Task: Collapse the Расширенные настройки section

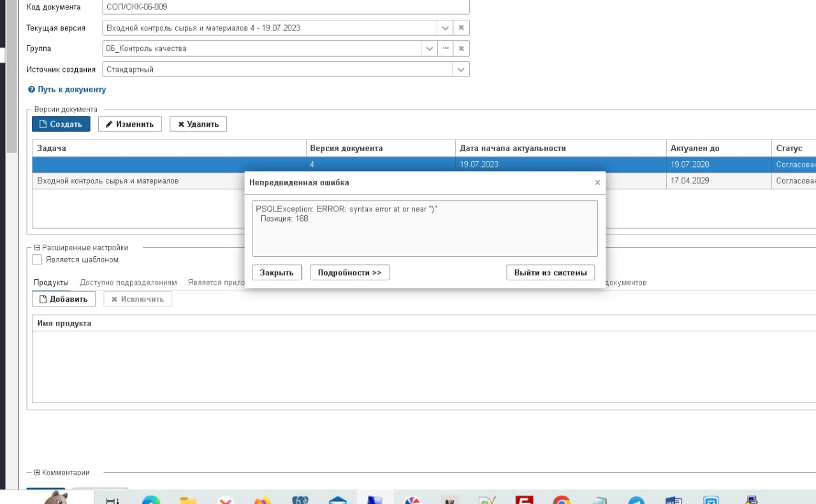Action: tap(37, 248)
